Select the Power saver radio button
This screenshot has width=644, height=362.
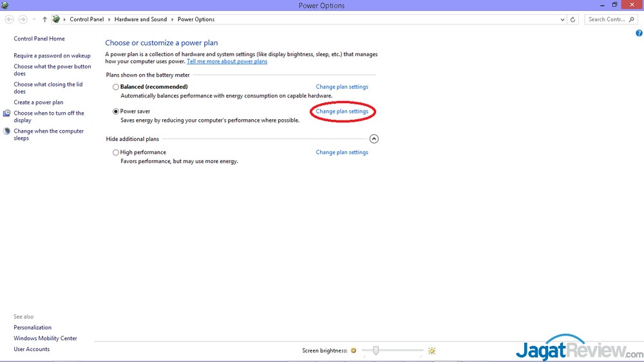click(116, 111)
